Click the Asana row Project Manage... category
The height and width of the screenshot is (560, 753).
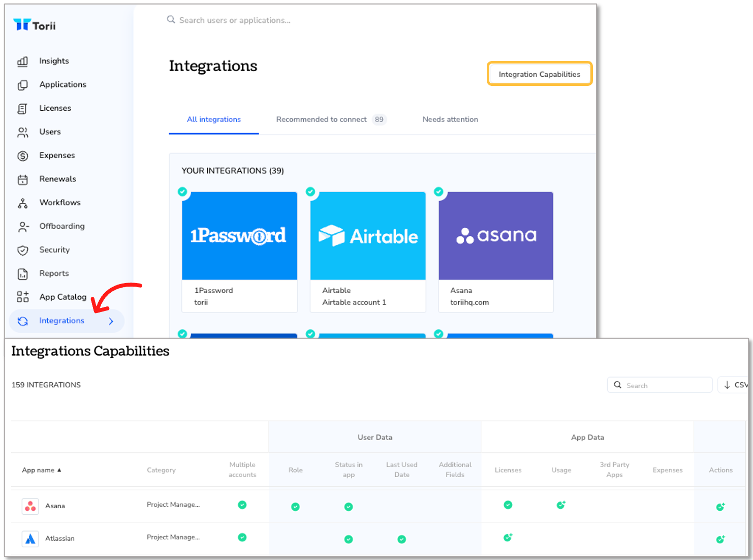point(173,505)
